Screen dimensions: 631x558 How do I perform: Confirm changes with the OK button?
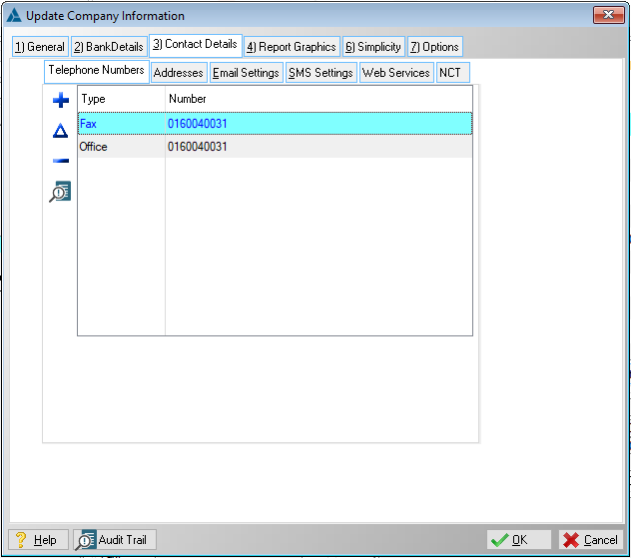pyautogui.click(x=519, y=540)
